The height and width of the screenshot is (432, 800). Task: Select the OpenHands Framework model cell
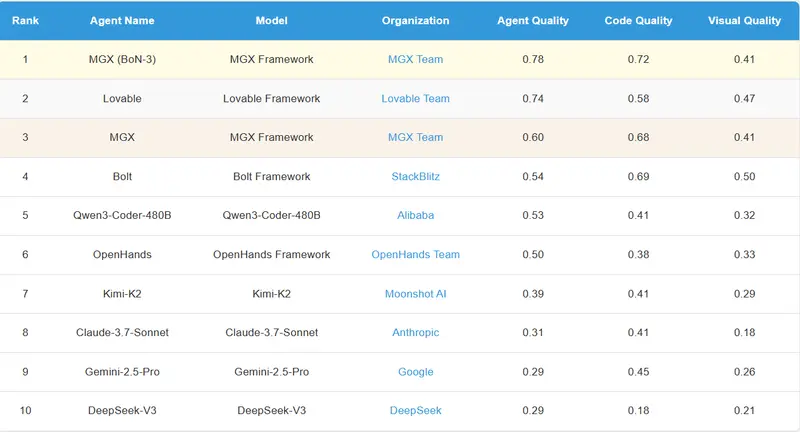(x=271, y=255)
